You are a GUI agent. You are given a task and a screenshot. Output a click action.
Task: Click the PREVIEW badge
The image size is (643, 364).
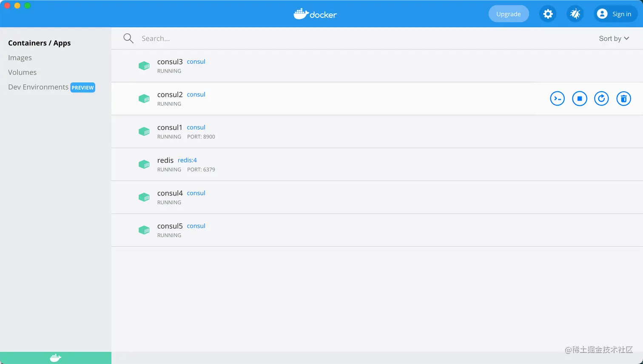point(83,87)
